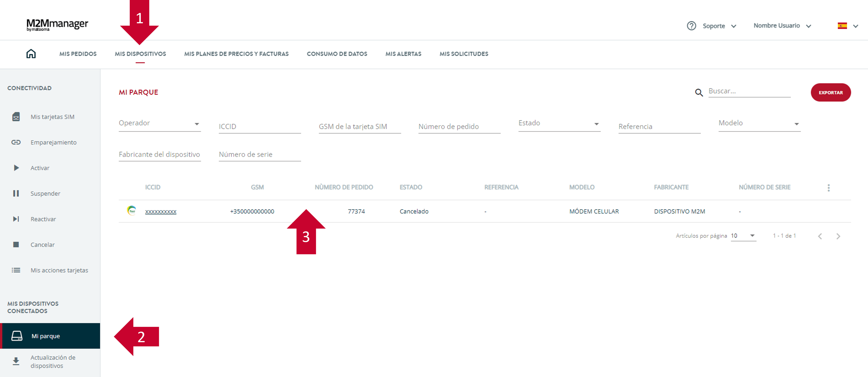
Task: Open the table column options menu
Action: pos(829,188)
